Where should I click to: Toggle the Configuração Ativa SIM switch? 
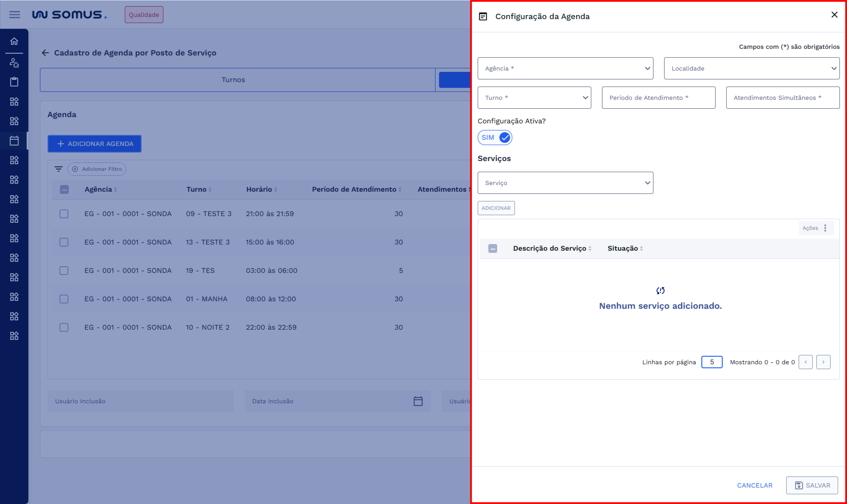pos(495,138)
